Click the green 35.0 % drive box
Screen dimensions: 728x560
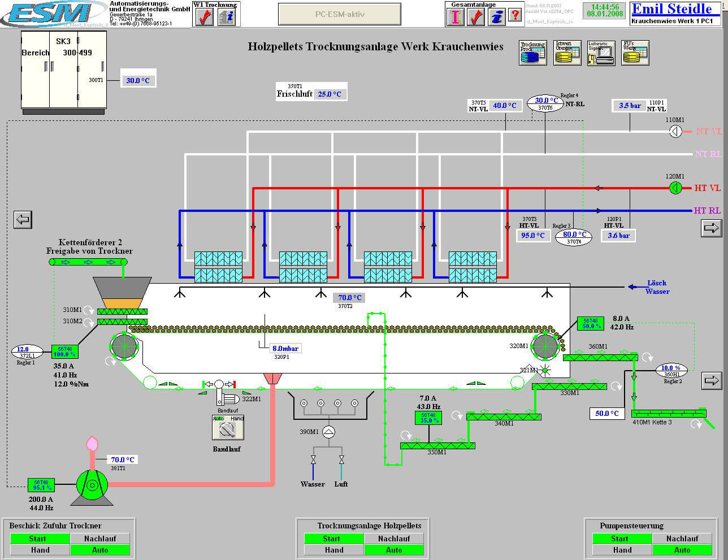click(428, 418)
